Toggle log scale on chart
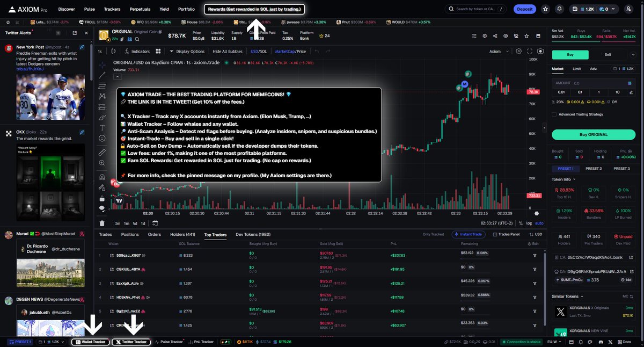Viewport: 644px width, 347px height. 529,223
